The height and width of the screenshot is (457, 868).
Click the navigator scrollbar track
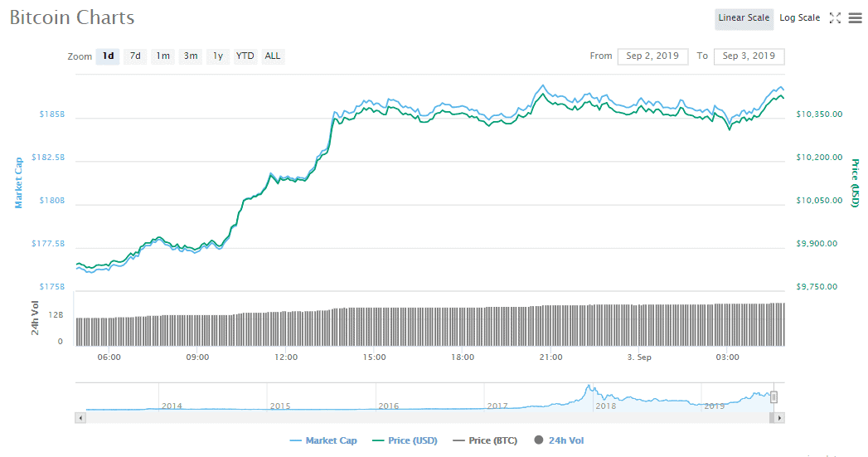click(x=426, y=418)
